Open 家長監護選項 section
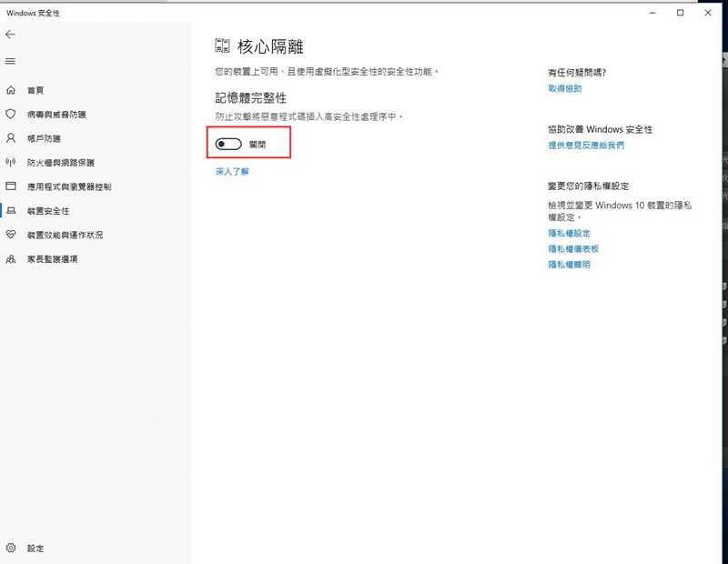728x564 pixels. pyautogui.click(x=53, y=259)
